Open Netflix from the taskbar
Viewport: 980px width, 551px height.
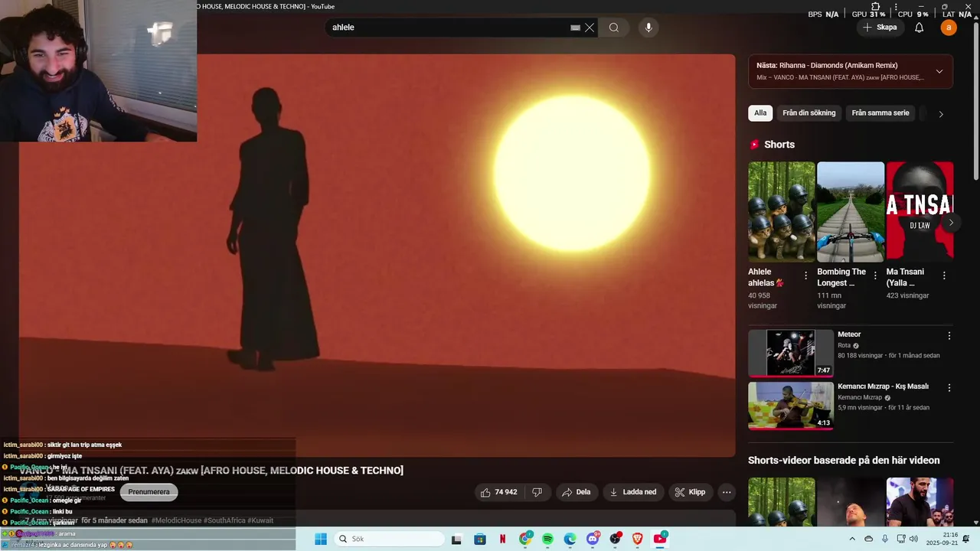pos(502,539)
